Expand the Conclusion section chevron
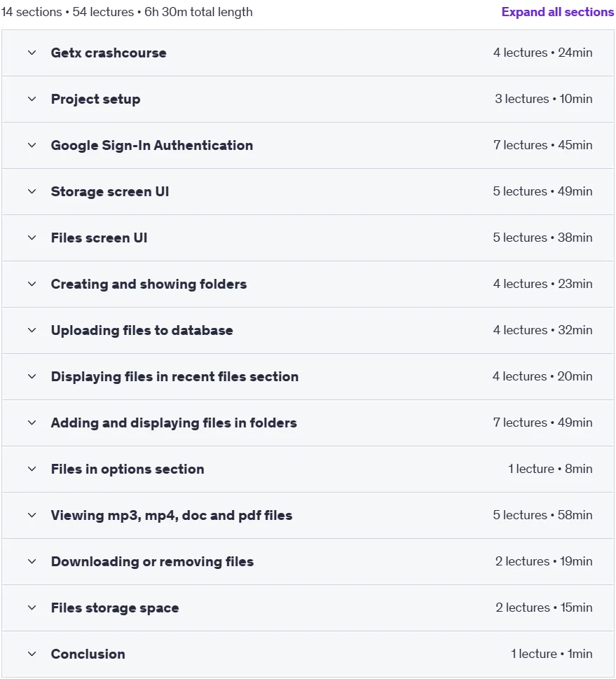The width and height of the screenshot is (616, 679). click(x=32, y=654)
